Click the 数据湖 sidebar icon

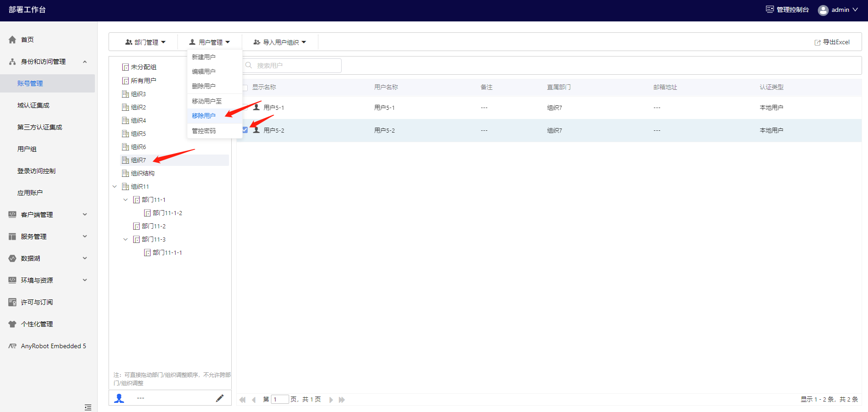click(12, 258)
